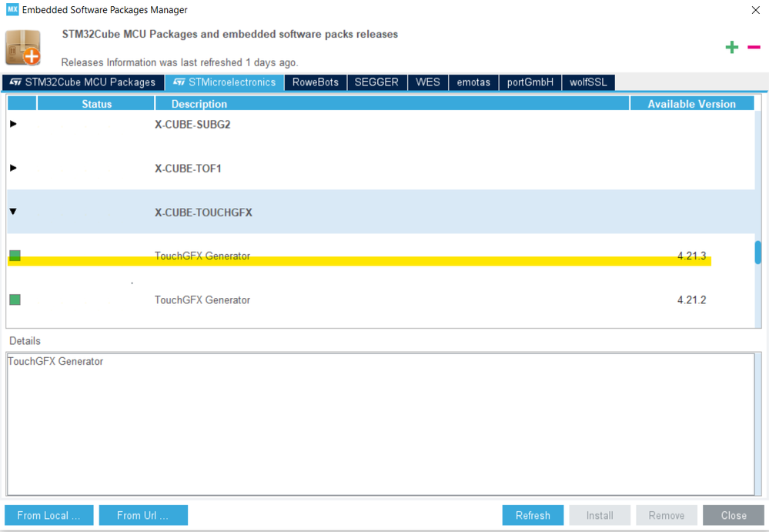Open the emotas tab

(473, 82)
